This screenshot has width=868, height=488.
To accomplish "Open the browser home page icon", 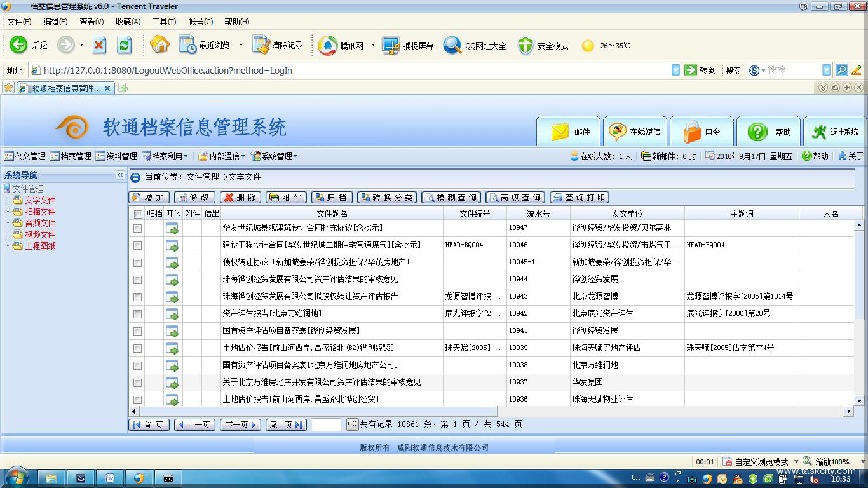I will (160, 44).
